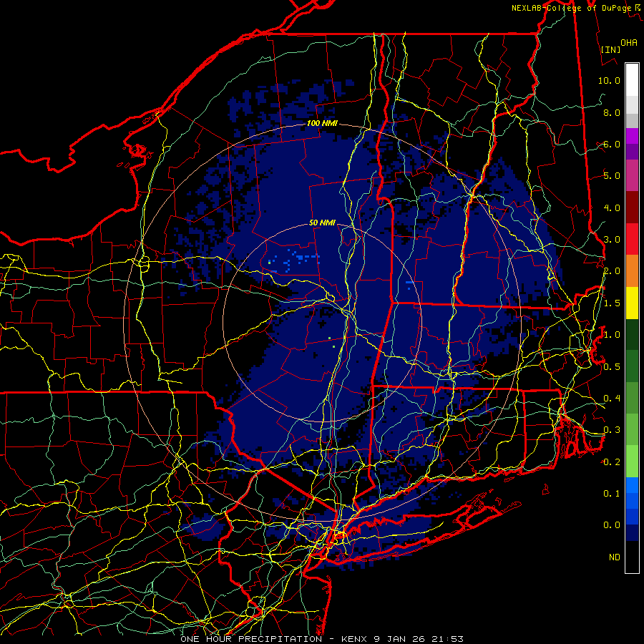Click the 5.0 legend value
Screen dimensions: 644x644
(612, 176)
